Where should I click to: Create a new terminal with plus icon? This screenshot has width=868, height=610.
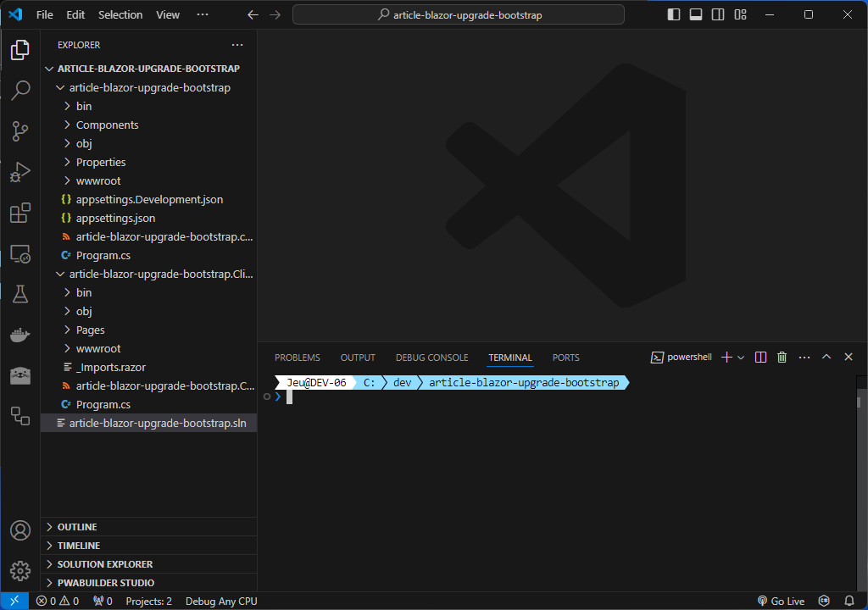click(726, 358)
